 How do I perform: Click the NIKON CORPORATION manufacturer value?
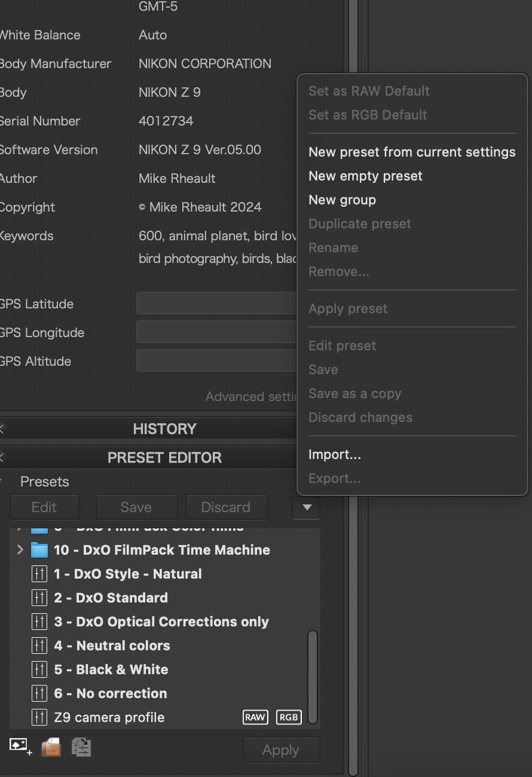(x=205, y=63)
